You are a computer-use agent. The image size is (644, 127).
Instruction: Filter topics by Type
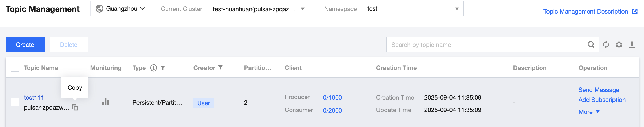click(x=163, y=68)
